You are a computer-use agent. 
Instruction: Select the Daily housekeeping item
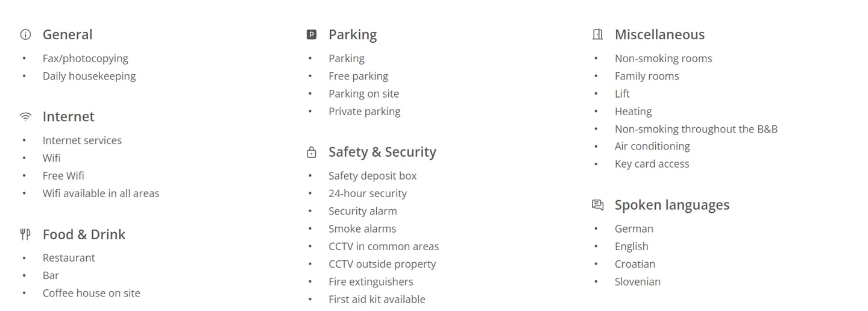pyautogui.click(x=89, y=77)
